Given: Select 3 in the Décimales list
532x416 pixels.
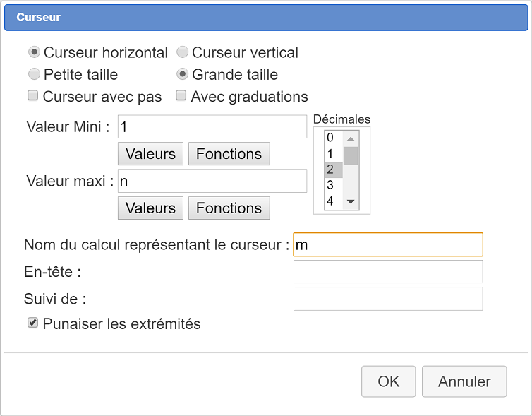Looking at the screenshot, I should coord(334,185).
